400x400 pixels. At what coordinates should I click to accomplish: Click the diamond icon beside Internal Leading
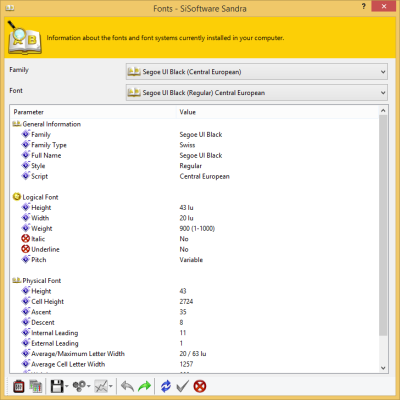(x=26, y=332)
